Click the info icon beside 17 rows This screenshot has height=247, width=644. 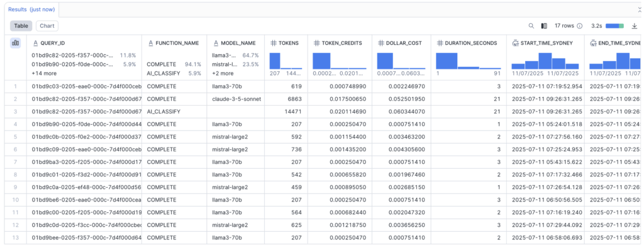579,26
